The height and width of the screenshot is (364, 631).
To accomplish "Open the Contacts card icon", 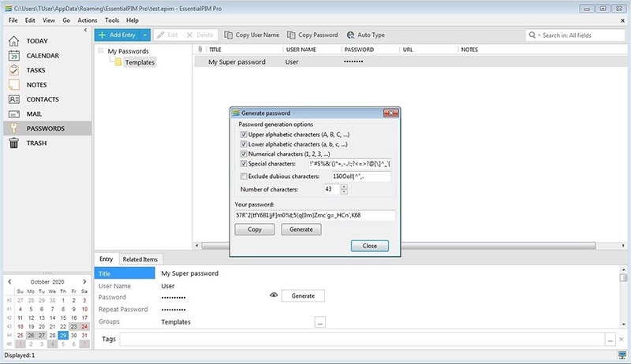I will tap(13, 99).
